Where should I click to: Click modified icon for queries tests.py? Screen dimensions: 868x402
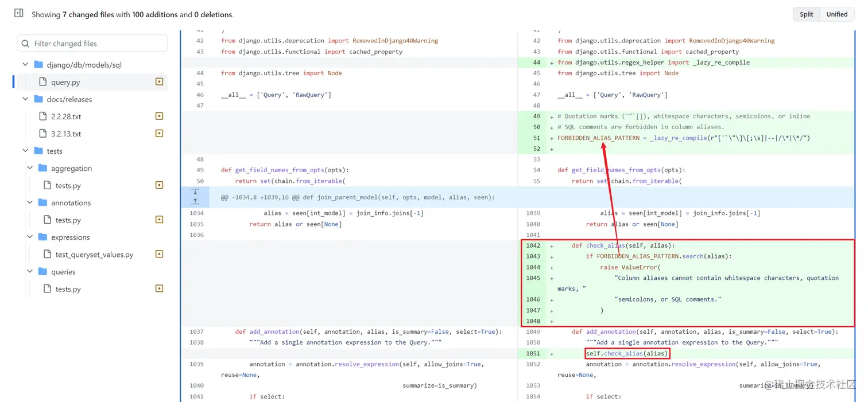pos(160,288)
